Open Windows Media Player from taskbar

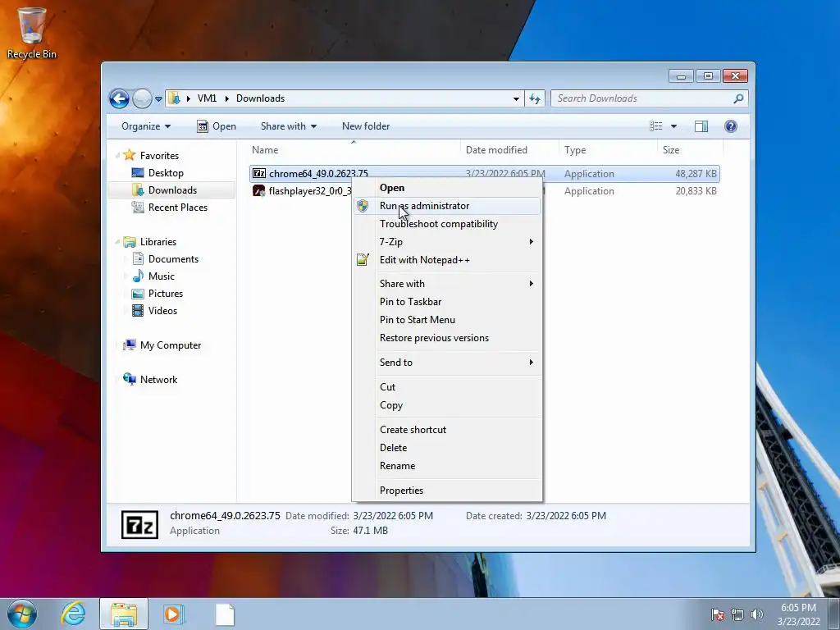tap(173, 614)
